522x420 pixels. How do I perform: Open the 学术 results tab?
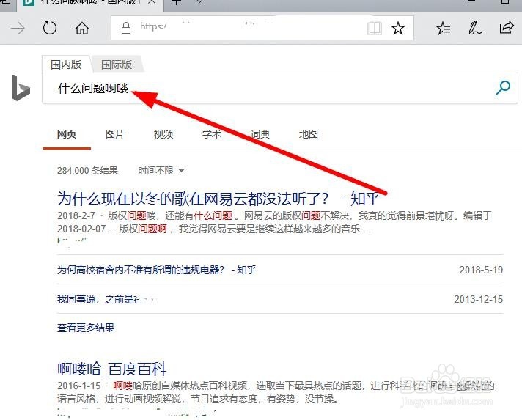point(212,134)
